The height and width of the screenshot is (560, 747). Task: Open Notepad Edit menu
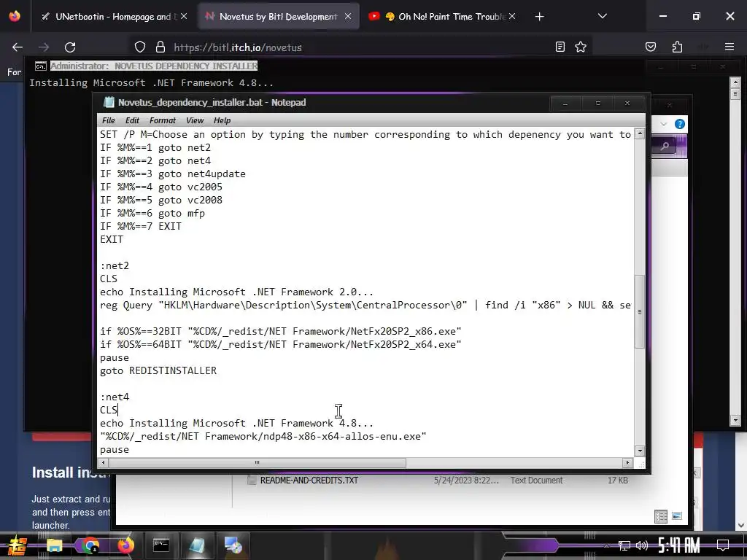click(x=132, y=120)
